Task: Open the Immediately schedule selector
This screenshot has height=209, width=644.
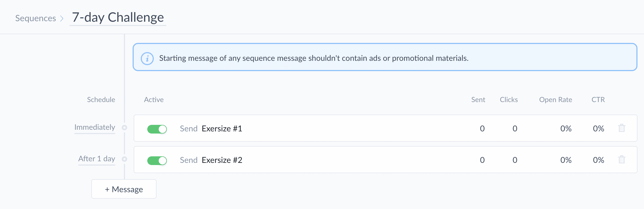Action: click(x=95, y=127)
